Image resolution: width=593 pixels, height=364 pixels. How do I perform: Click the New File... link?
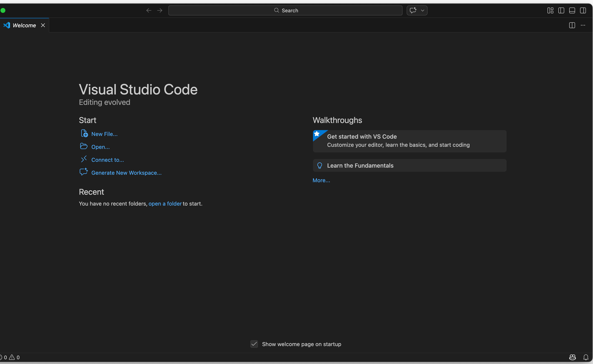coord(104,134)
